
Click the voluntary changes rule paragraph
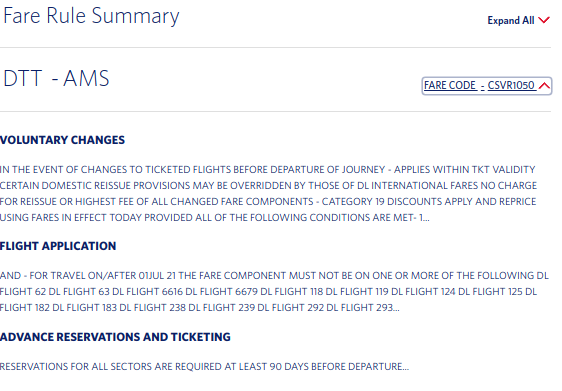pyautogui.click(x=268, y=194)
